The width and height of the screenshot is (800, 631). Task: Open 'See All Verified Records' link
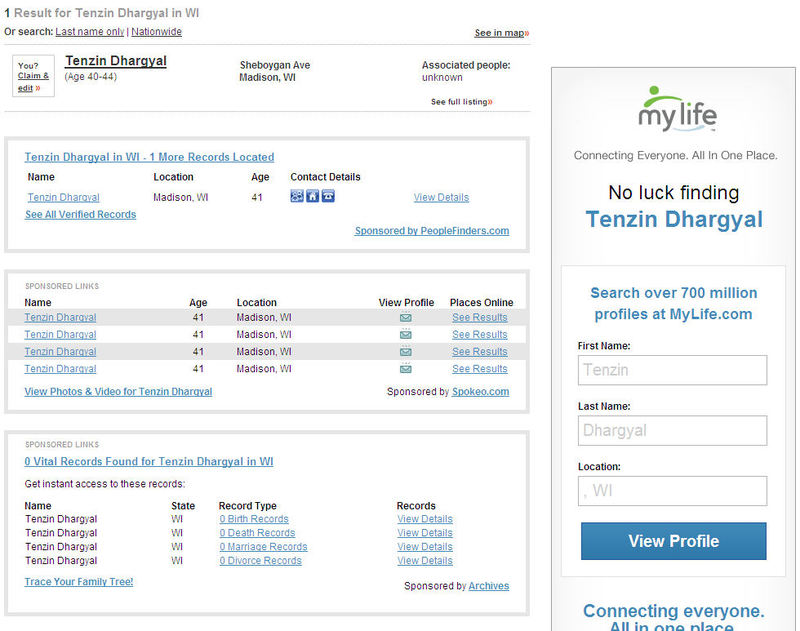[81, 215]
